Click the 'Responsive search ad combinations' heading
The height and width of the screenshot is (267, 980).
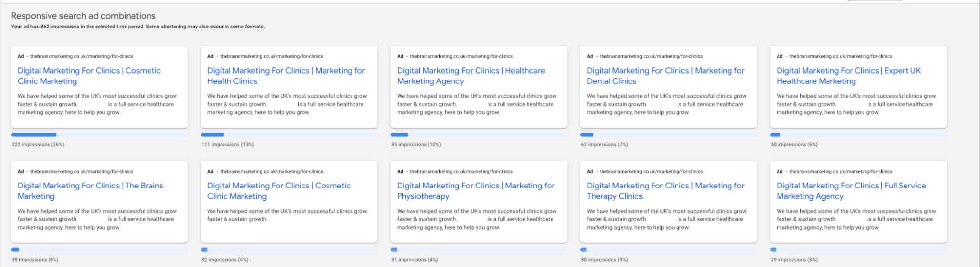point(83,16)
